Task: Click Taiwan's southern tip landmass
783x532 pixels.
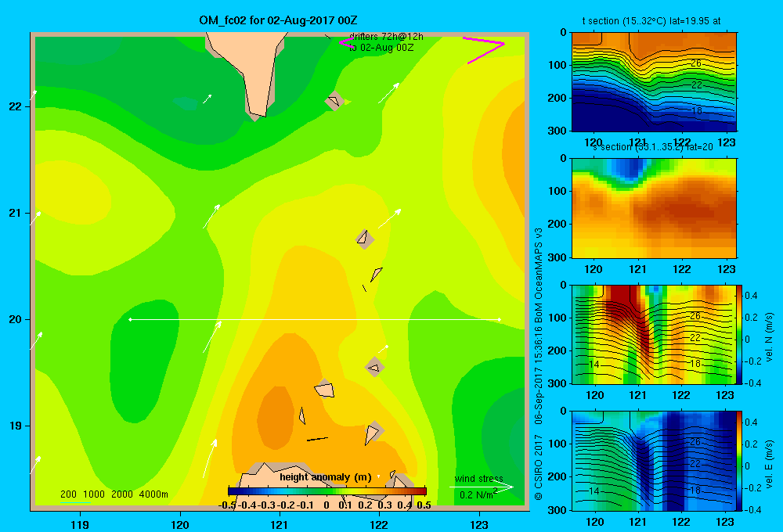Action: 251,75
